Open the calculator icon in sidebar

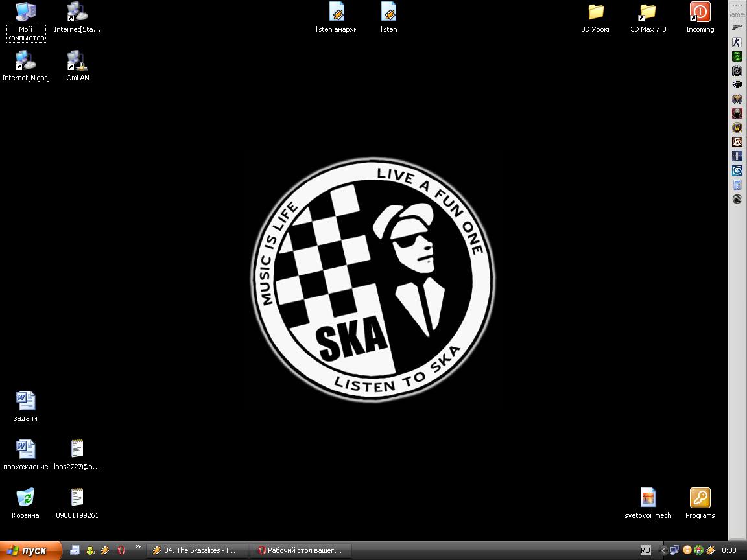point(737,185)
